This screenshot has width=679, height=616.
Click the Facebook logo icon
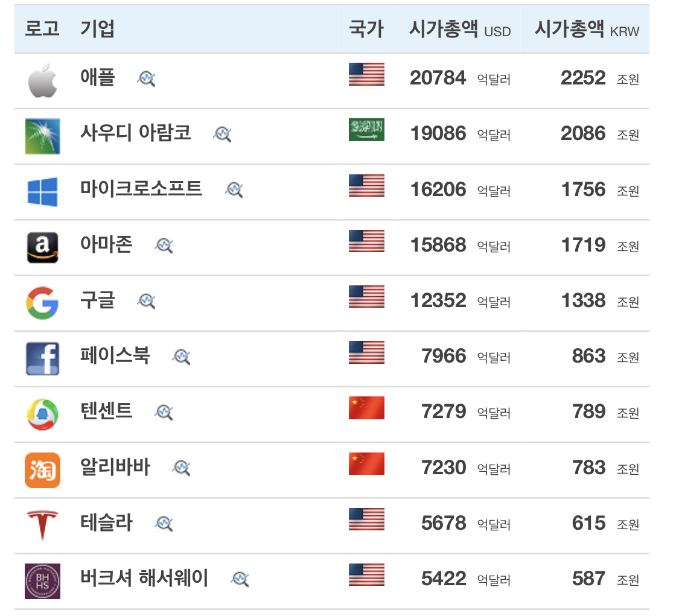click(42, 355)
